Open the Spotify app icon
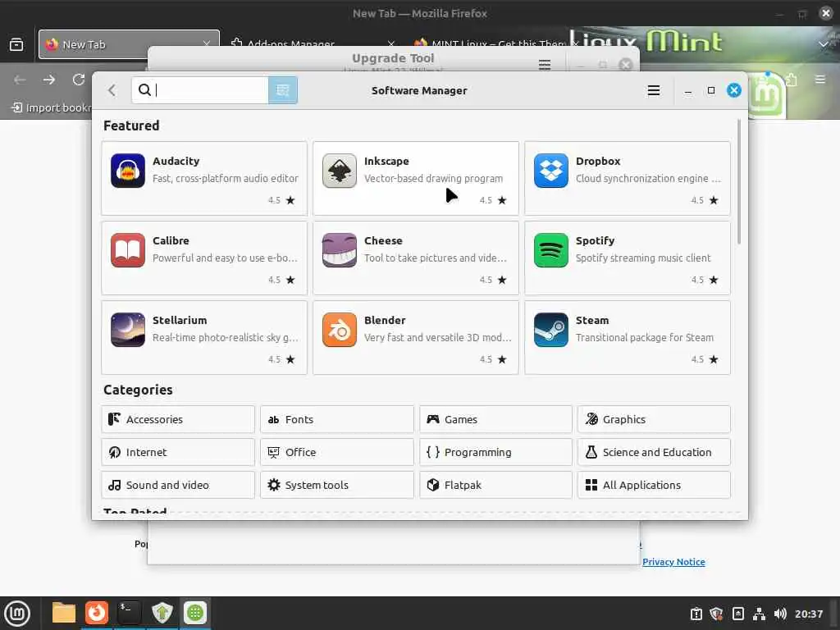840x630 pixels. coord(550,250)
